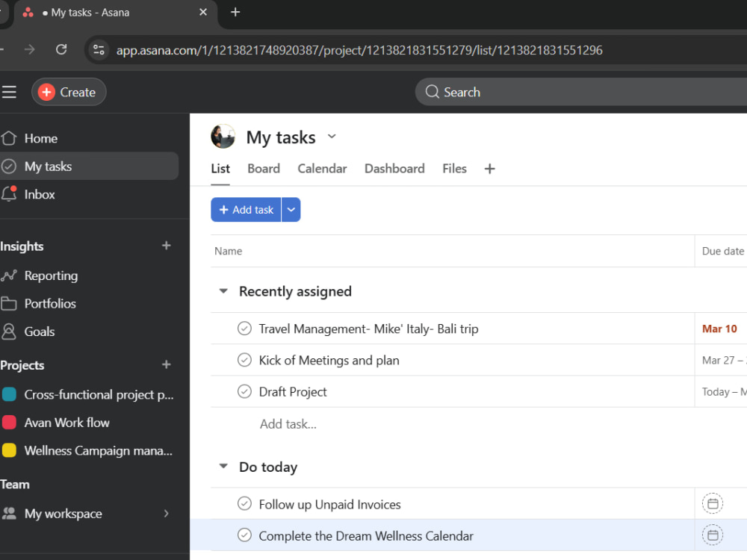Switch to the Calendar tab
The height and width of the screenshot is (560, 747).
[322, 169]
